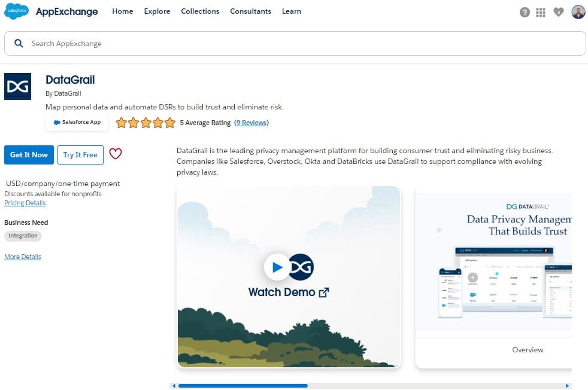The width and height of the screenshot is (588, 390).
Task: Open the user profile avatar
Action: pos(578,11)
